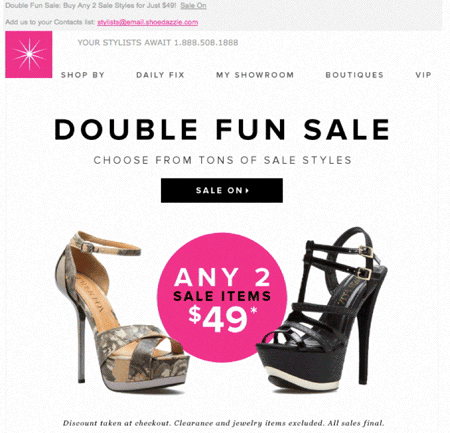This screenshot has height=433, width=450.
Task: Click the pink Any 2 Sale Items circle
Action: tap(222, 297)
